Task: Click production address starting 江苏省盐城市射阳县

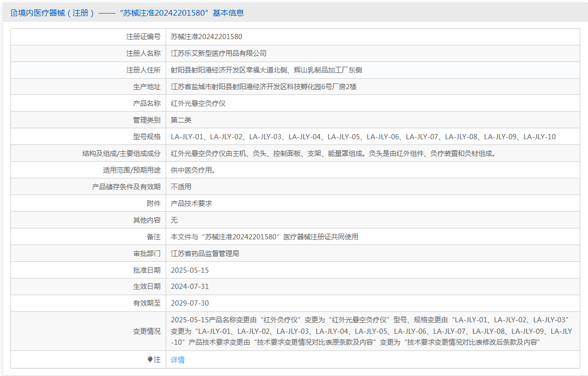Action: coord(264,87)
